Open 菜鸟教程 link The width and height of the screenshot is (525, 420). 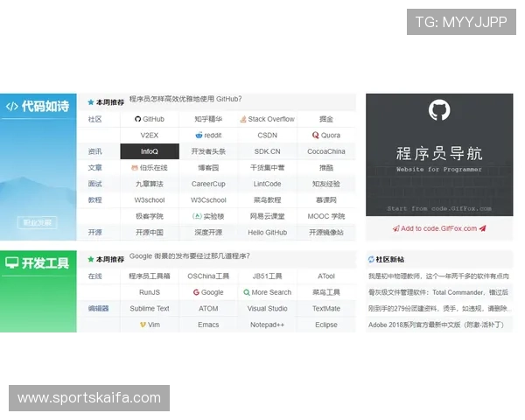pyautogui.click(x=267, y=200)
